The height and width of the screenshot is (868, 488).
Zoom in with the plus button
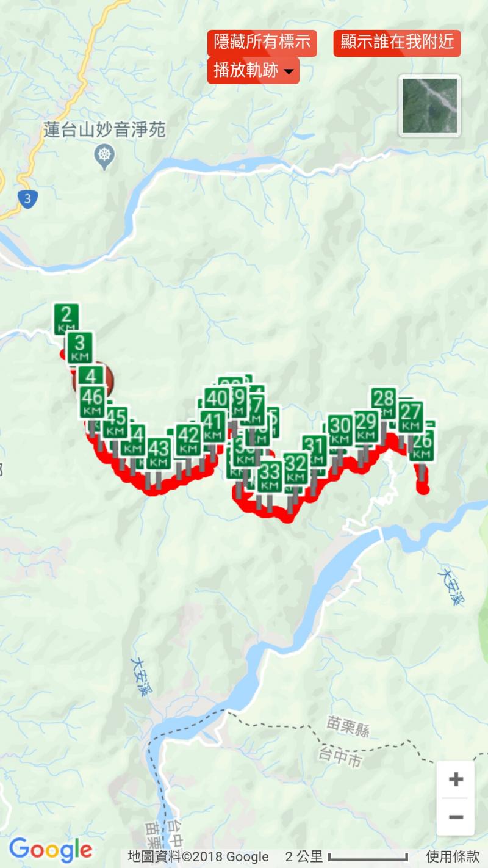tap(456, 779)
